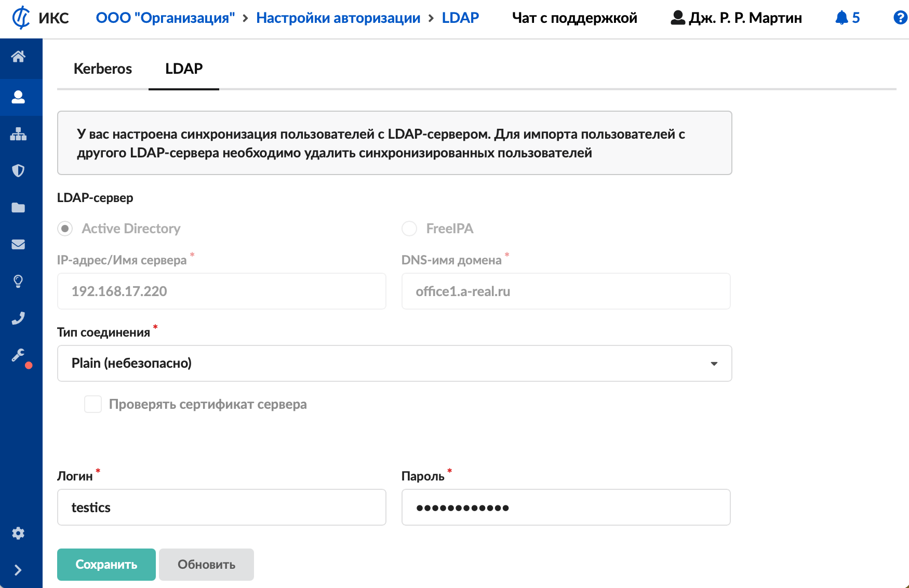Click the network topology sidebar icon
909x588 pixels.
19,134
